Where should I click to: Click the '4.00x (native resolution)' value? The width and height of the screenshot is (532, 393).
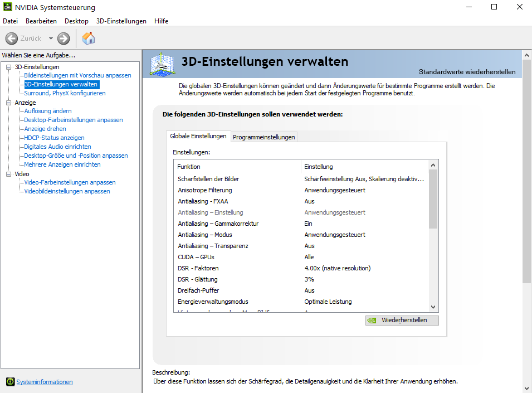tap(337, 268)
